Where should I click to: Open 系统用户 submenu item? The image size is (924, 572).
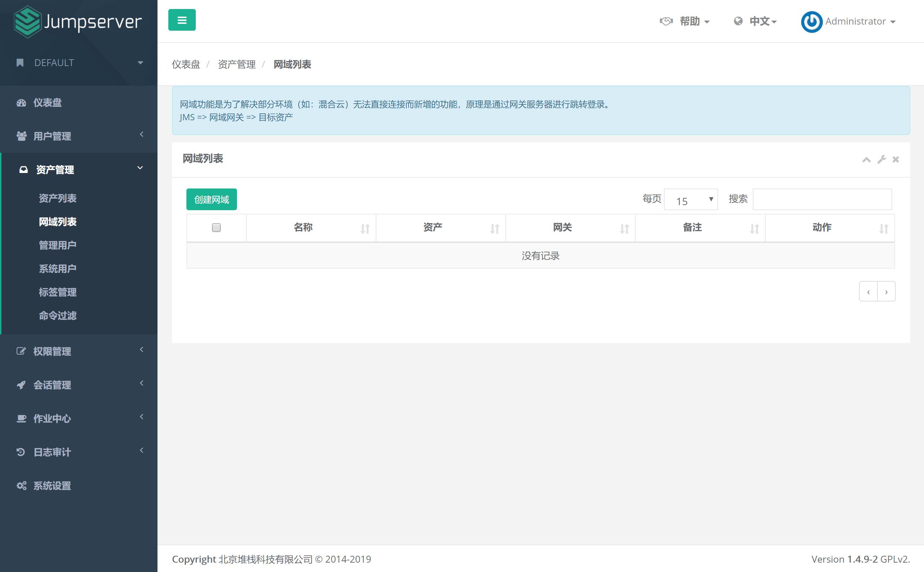click(57, 269)
